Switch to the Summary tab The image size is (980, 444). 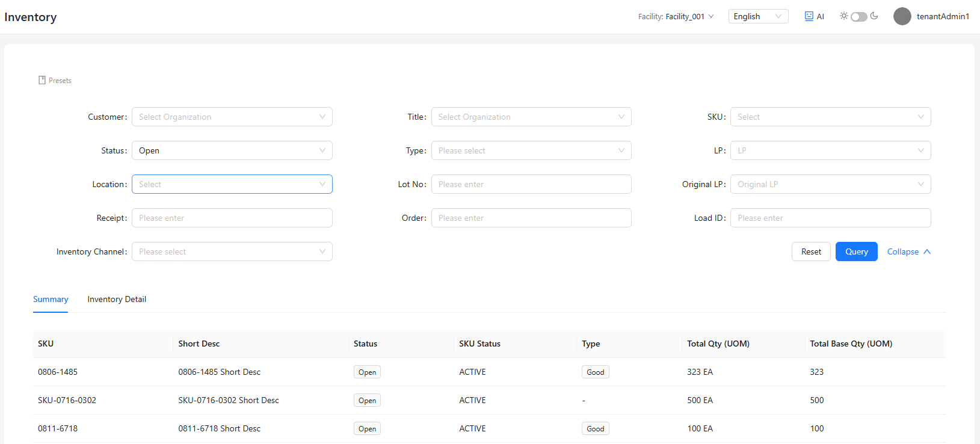pyautogui.click(x=51, y=299)
